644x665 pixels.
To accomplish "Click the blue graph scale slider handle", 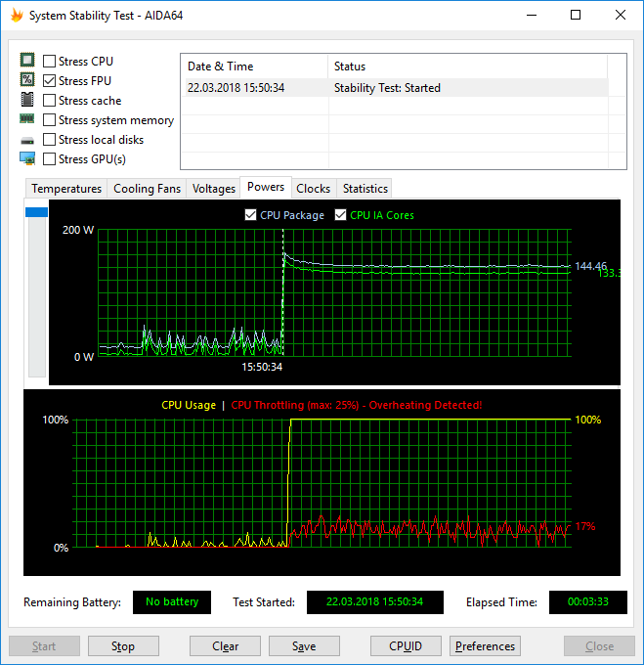I will click(36, 212).
